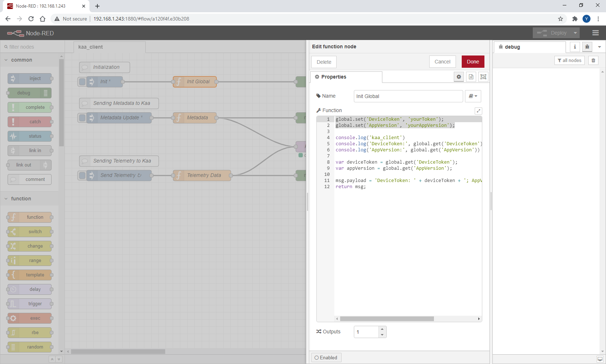Select the link out palette node
This screenshot has height=364, width=606.
click(30, 165)
